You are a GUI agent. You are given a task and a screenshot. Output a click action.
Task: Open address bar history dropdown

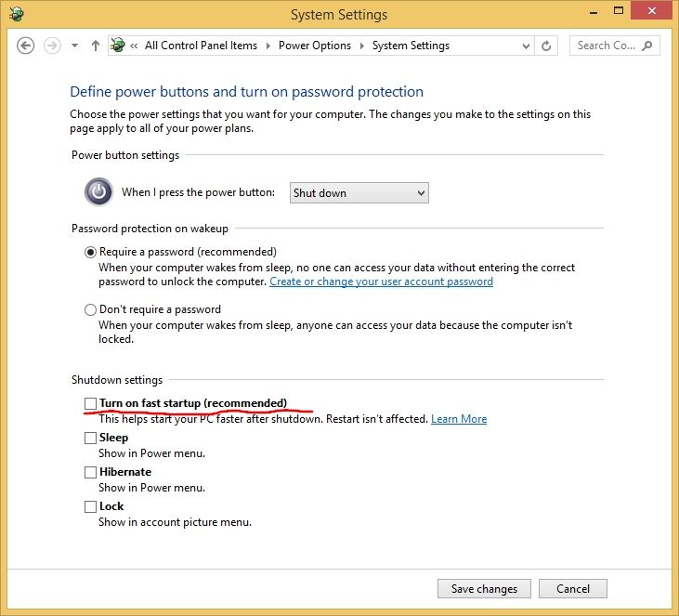526,46
